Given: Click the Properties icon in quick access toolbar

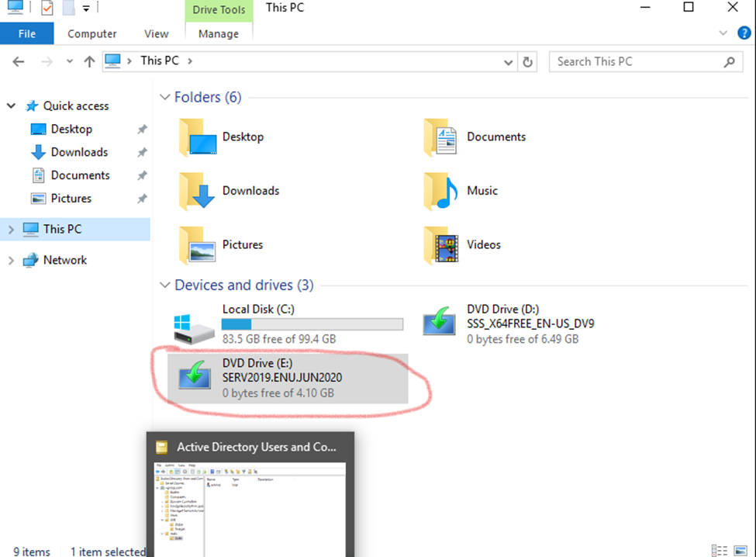Looking at the screenshot, I should pos(47,9).
